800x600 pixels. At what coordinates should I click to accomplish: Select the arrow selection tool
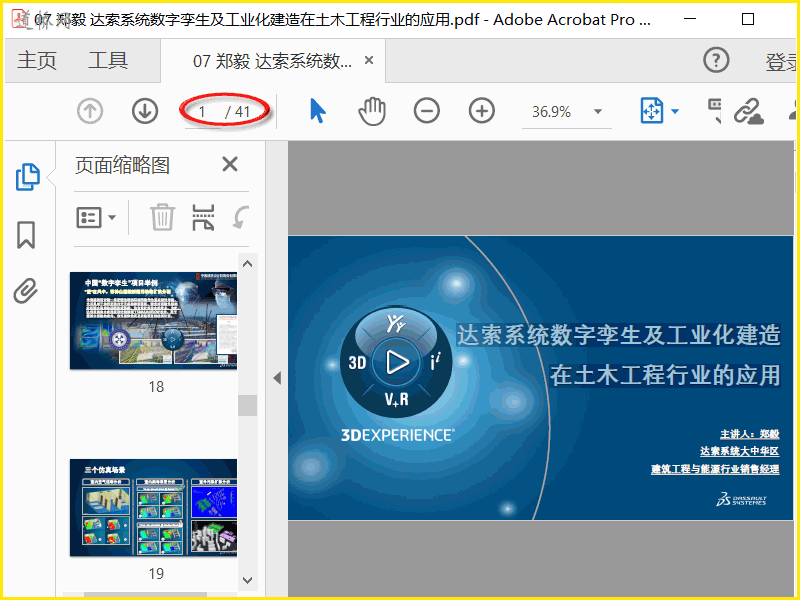(317, 111)
